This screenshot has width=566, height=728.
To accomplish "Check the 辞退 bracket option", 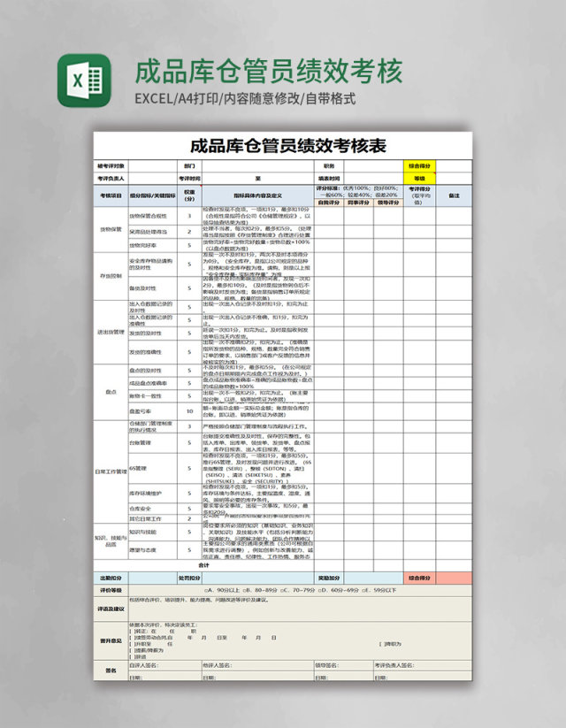I will coord(131,657).
